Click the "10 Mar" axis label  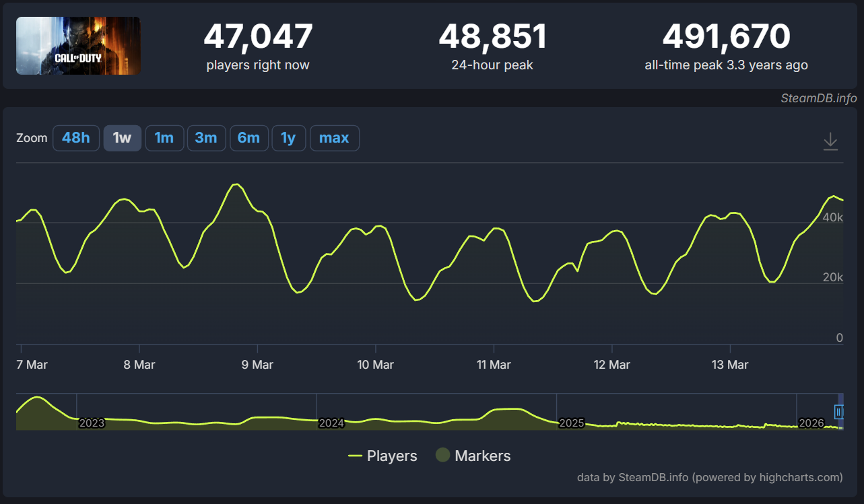pyautogui.click(x=375, y=365)
